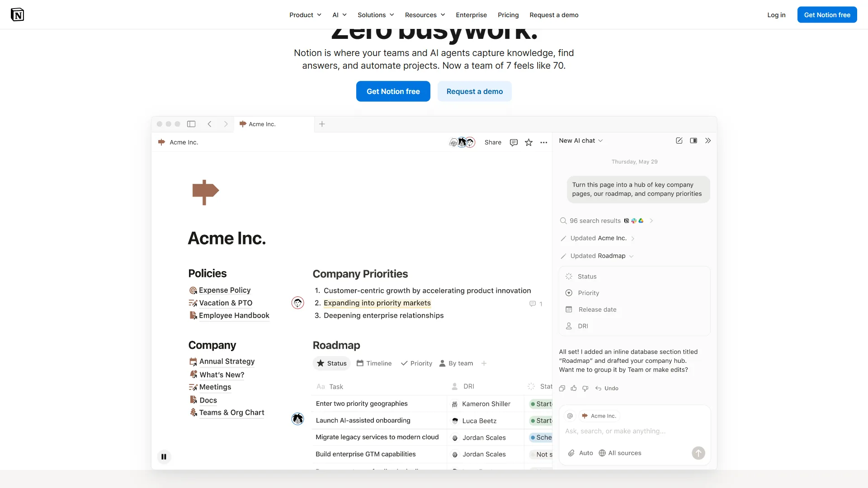This screenshot has width=868, height=488.
Task: Click the back arrow in mockup toolbar
Action: tap(209, 124)
